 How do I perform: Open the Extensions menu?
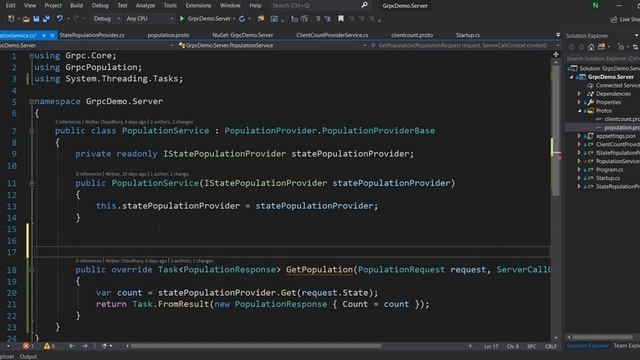tap(198, 5)
